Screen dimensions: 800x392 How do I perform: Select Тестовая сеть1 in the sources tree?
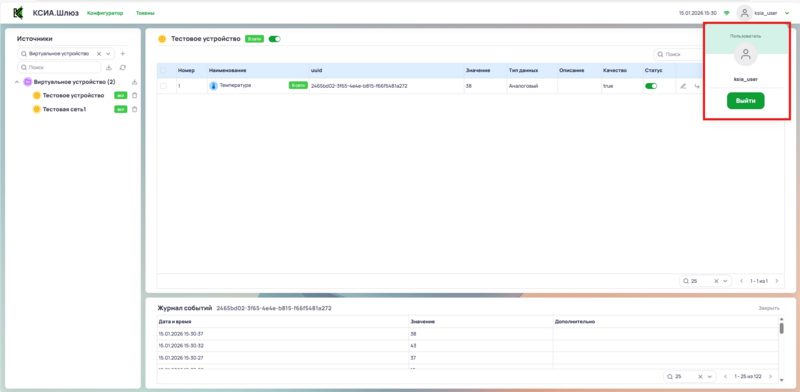pos(64,109)
